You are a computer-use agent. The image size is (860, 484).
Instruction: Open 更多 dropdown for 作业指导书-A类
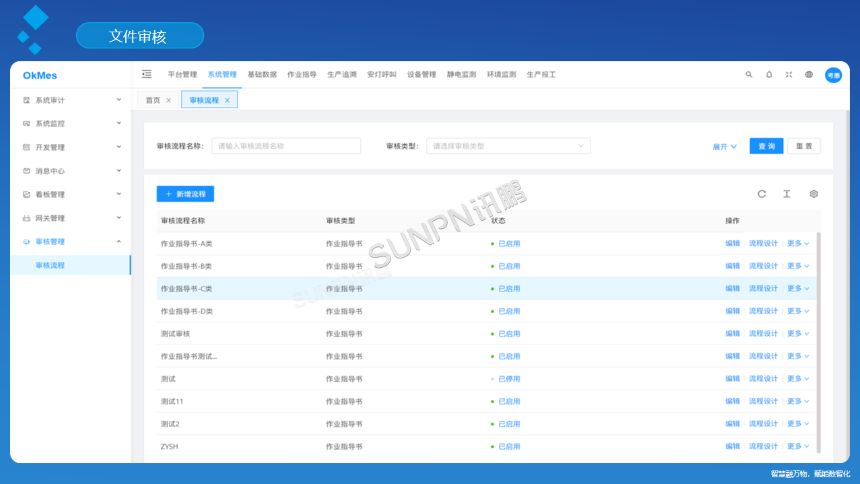coord(798,243)
